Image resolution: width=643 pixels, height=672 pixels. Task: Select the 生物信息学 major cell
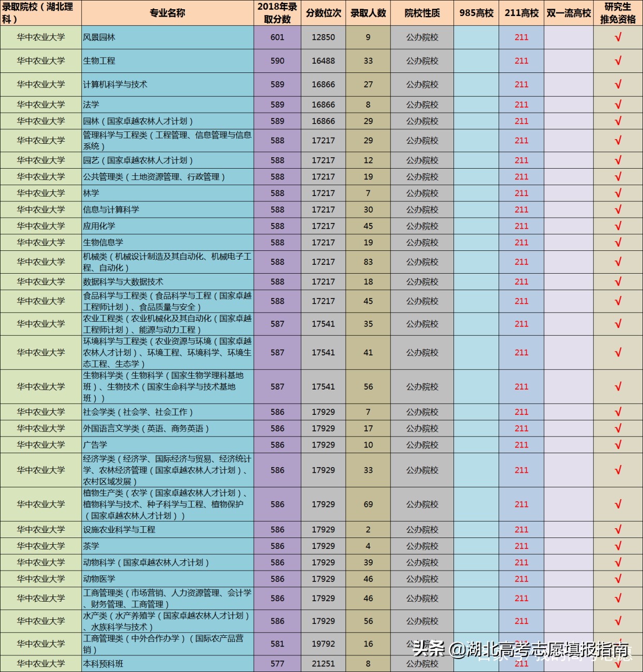click(x=167, y=243)
